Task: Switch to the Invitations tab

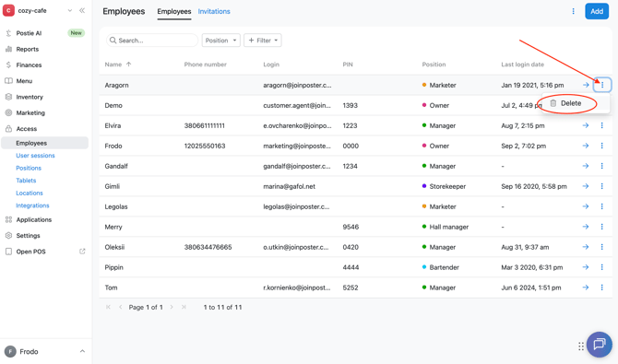Action: pyautogui.click(x=214, y=11)
